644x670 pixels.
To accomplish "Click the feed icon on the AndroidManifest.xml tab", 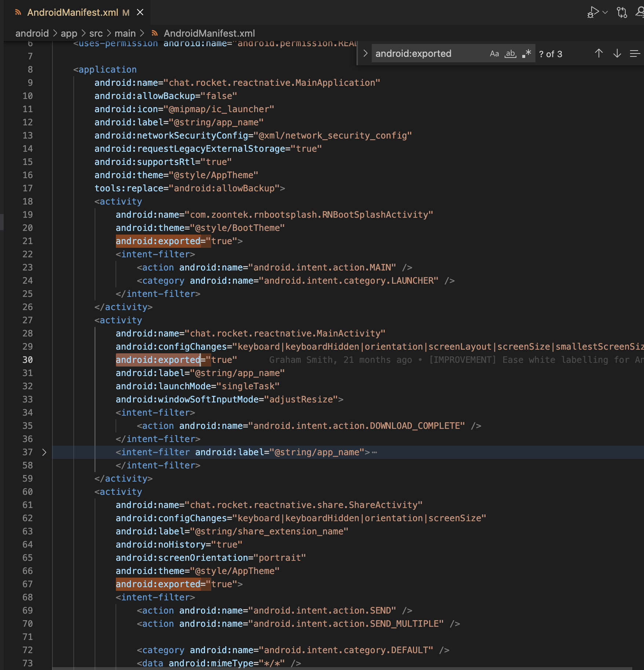I will 18,12.
